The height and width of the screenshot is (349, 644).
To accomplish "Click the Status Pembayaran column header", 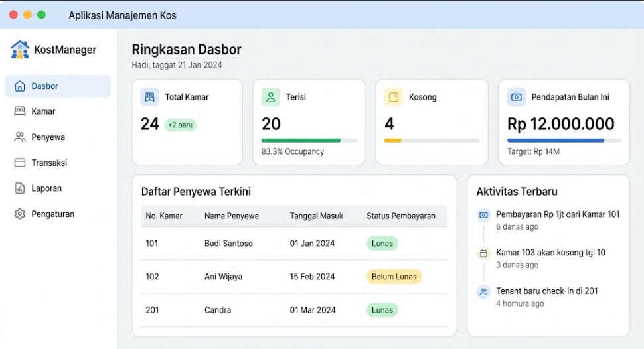I will [401, 216].
